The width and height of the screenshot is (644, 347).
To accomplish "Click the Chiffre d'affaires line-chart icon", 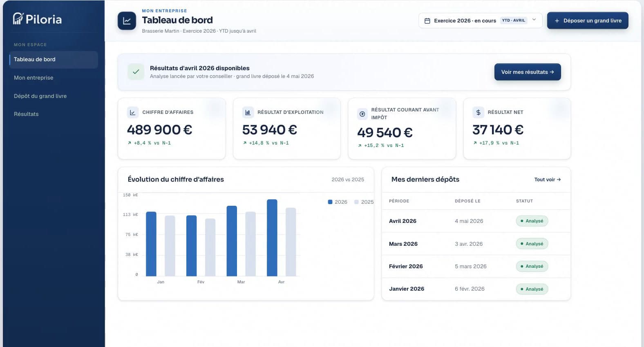I will coord(133,112).
